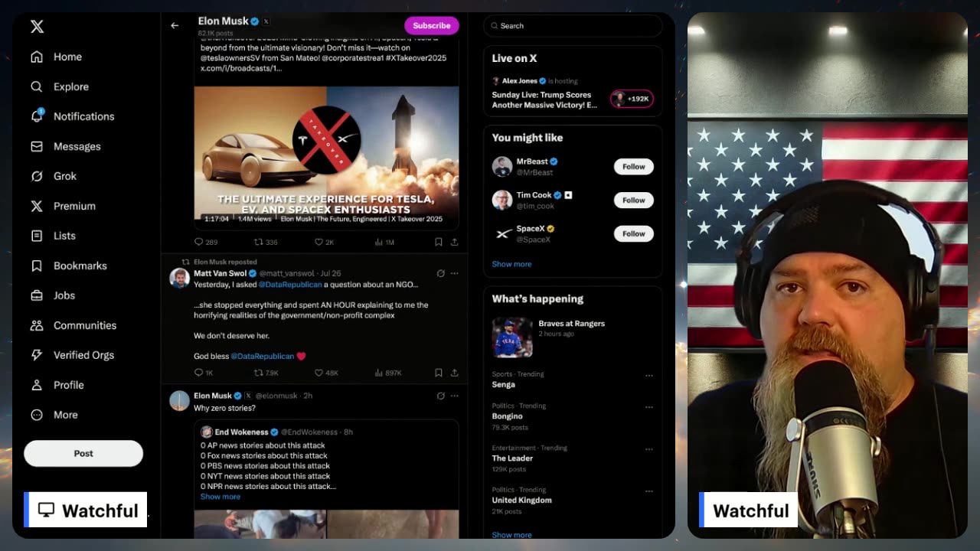Follow Tim Cook
The height and width of the screenshot is (551, 980).
634,200
